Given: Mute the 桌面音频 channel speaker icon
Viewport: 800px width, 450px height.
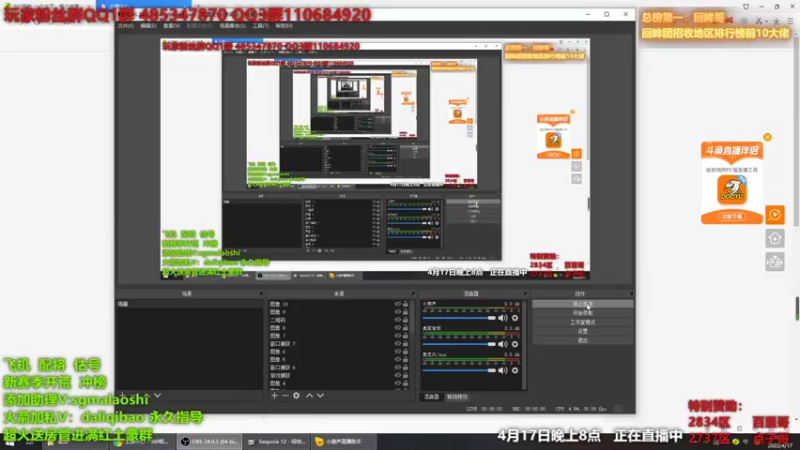Looking at the screenshot, I should tap(503, 344).
